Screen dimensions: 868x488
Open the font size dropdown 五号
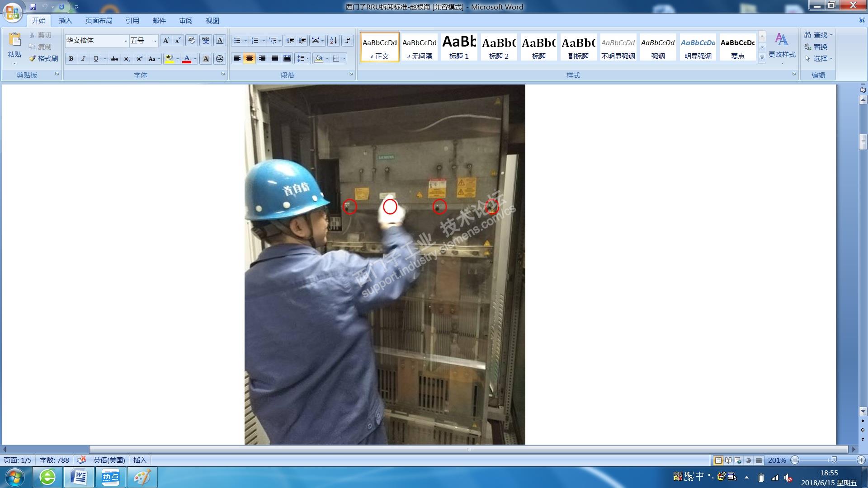point(155,41)
